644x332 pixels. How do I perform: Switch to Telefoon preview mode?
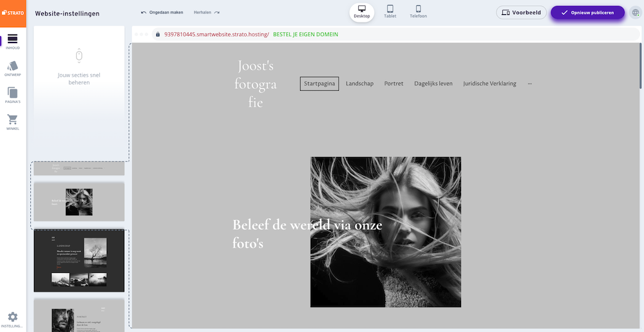click(x=418, y=12)
